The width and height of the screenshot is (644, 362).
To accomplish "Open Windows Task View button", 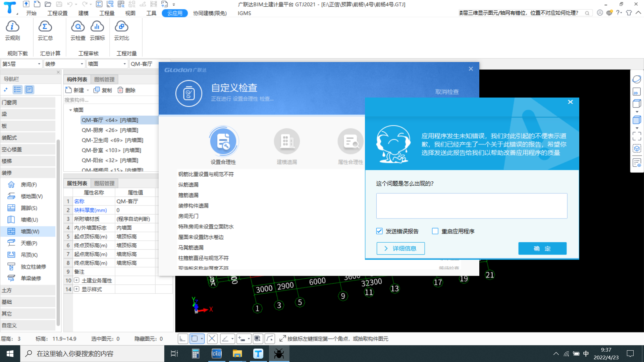I will point(174,354).
